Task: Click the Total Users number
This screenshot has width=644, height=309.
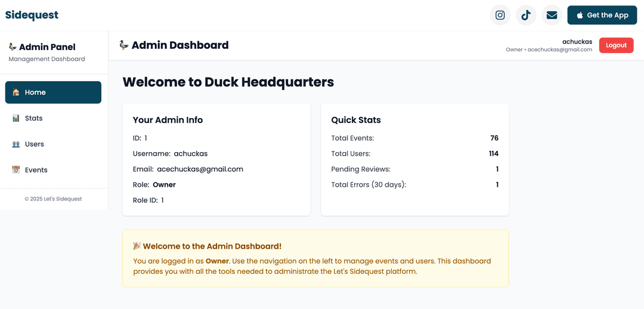Action: [493, 154]
